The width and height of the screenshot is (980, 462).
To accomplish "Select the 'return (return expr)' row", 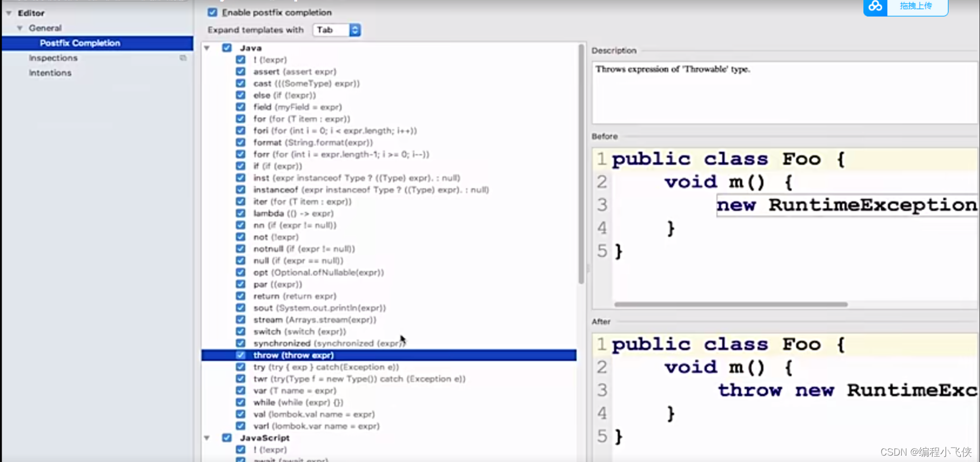I will pos(389,296).
